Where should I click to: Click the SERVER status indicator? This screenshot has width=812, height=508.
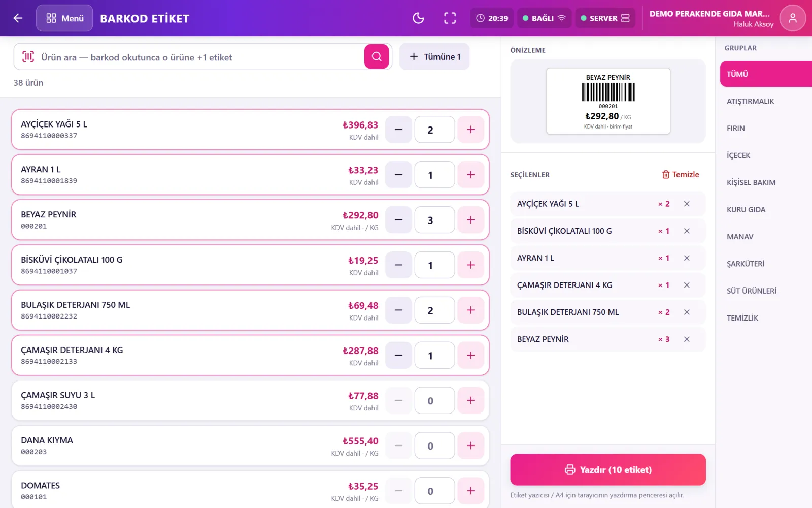coord(605,18)
